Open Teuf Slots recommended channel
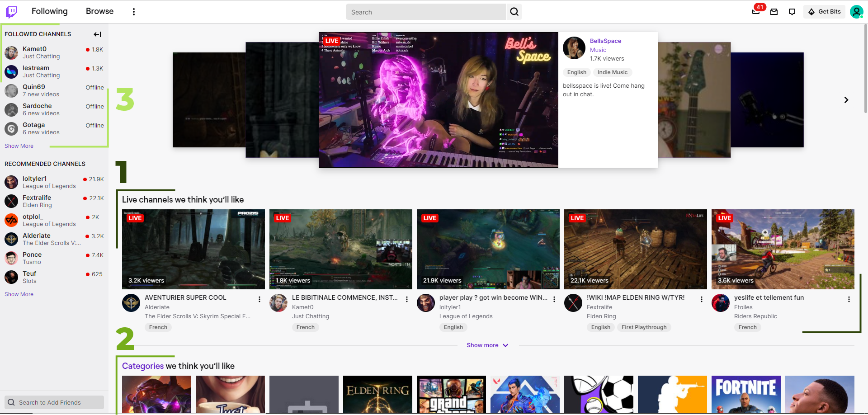The width and height of the screenshot is (868, 415). pos(54,277)
